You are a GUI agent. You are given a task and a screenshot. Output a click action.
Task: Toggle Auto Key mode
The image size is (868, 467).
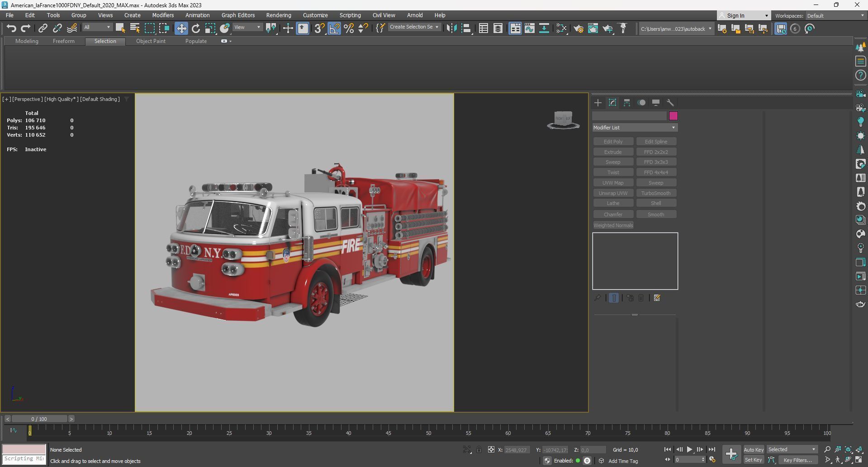[754, 450]
